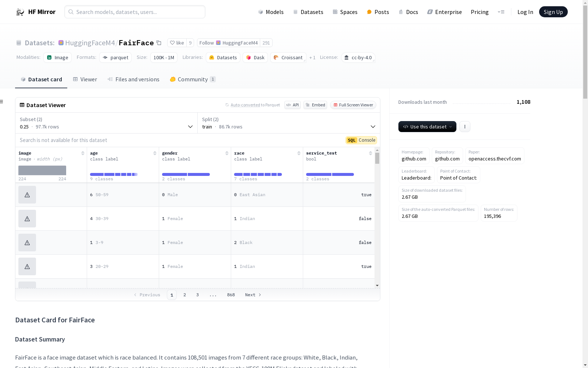Open the parquet format tag

[115, 57]
